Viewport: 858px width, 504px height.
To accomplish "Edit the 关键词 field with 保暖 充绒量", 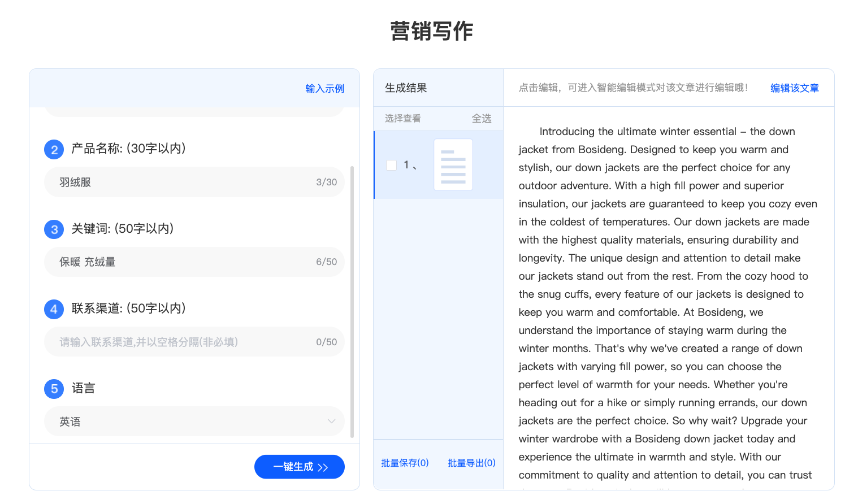I will pyautogui.click(x=194, y=262).
